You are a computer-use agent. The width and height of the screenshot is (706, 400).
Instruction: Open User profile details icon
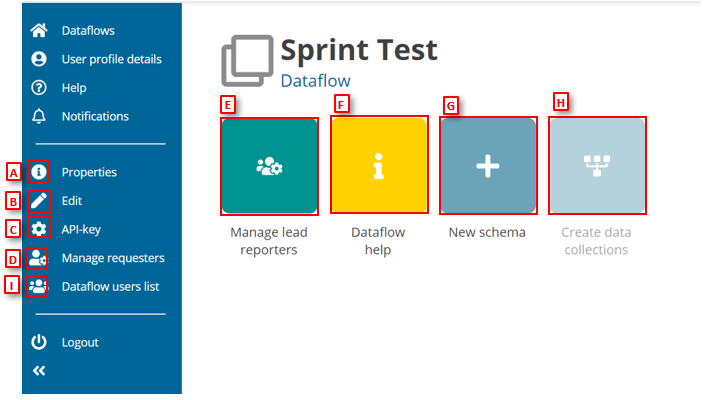tap(39, 59)
